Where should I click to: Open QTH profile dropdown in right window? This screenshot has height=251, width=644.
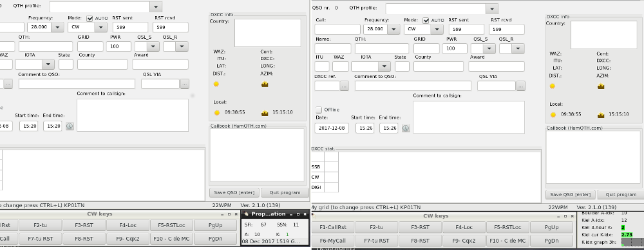click(x=491, y=8)
